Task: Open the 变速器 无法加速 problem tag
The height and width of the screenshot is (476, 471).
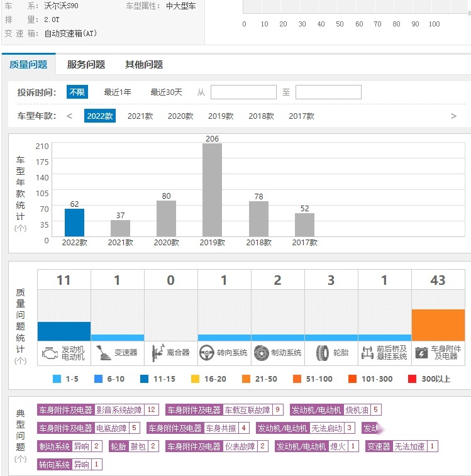Action: coord(401,446)
